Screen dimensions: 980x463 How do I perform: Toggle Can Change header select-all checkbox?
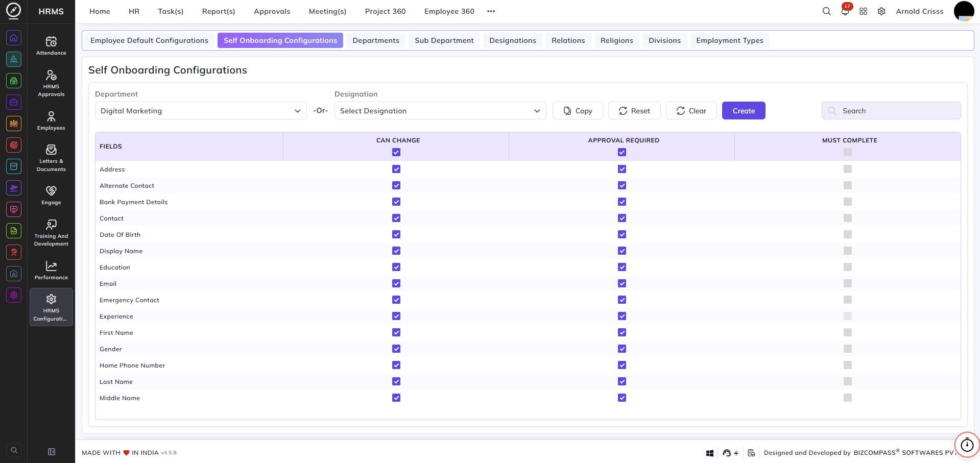coord(396,152)
